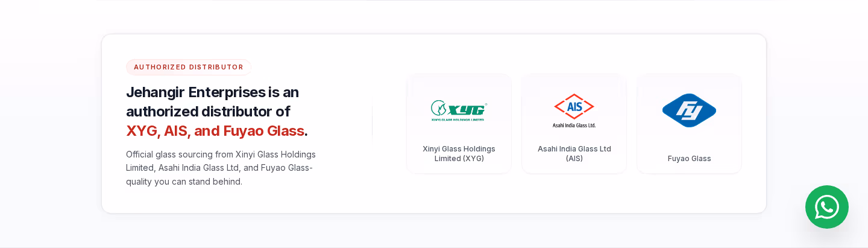This screenshot has width=868, height=248.
Task: Click the blue AIS letters inside the diamond
Action: pos(574,106)
